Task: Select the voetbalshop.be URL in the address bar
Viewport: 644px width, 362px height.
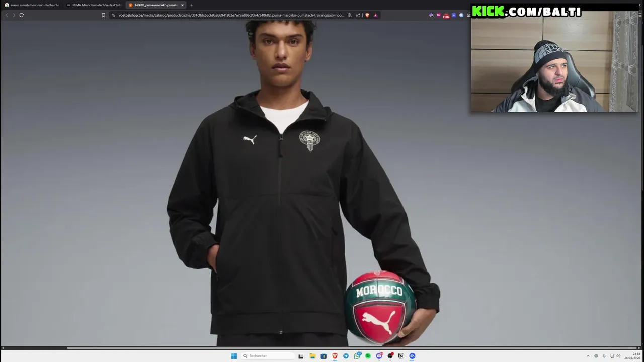Action: 231,15
